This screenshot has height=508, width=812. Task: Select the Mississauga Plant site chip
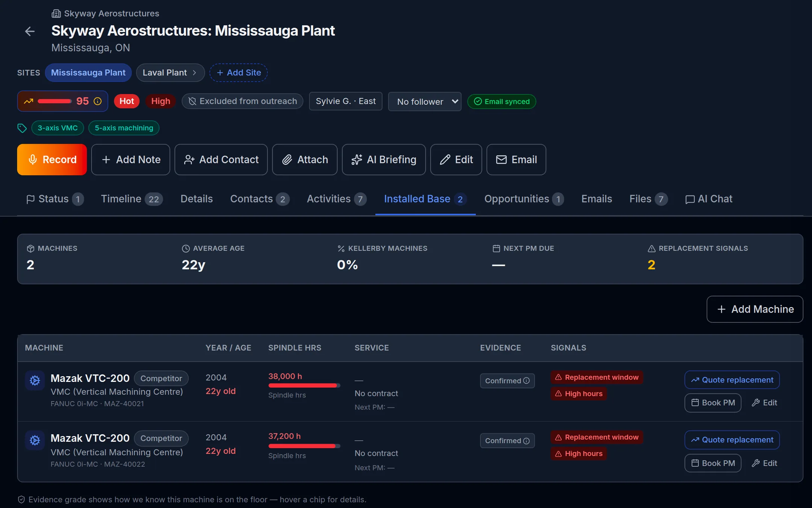click(88, 73)
